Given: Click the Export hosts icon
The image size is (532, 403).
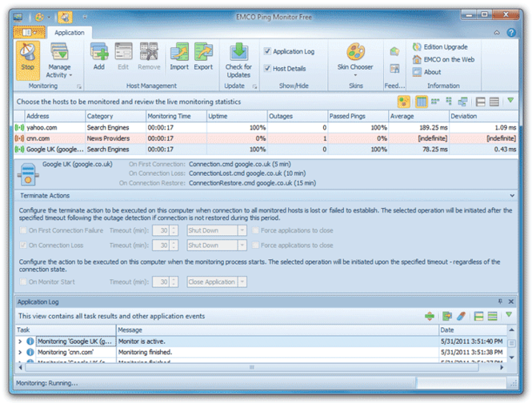Looking at the screenshot, I should pyautogui.click(x=203, y=56).
